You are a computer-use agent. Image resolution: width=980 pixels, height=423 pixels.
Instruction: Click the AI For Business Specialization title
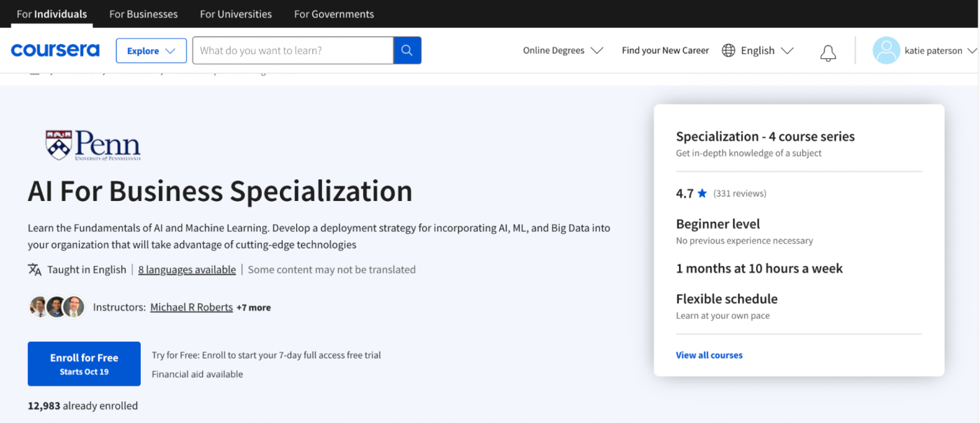tap(220, 191)
